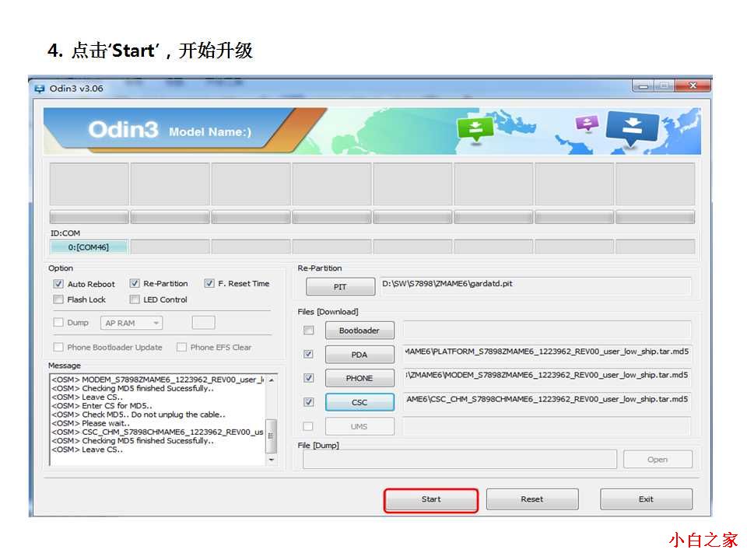Click the CSC_CHM_S7898CHMAME6 log line
The width and height of the screenshot is (747, 560).
click(x=158, y=432)
